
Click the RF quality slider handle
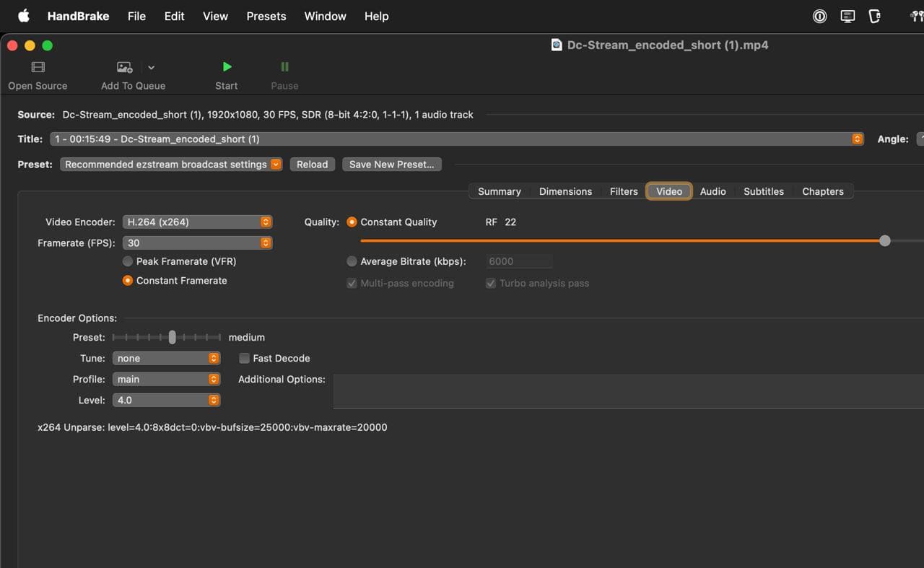click(885, 240)
